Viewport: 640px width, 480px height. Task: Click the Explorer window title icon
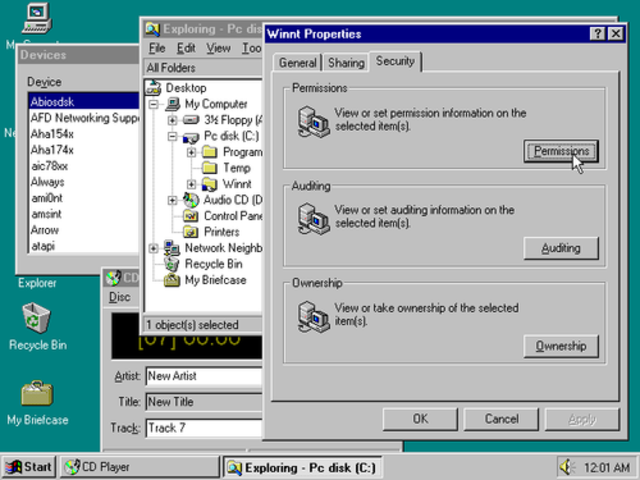click(x=153, y=29)
